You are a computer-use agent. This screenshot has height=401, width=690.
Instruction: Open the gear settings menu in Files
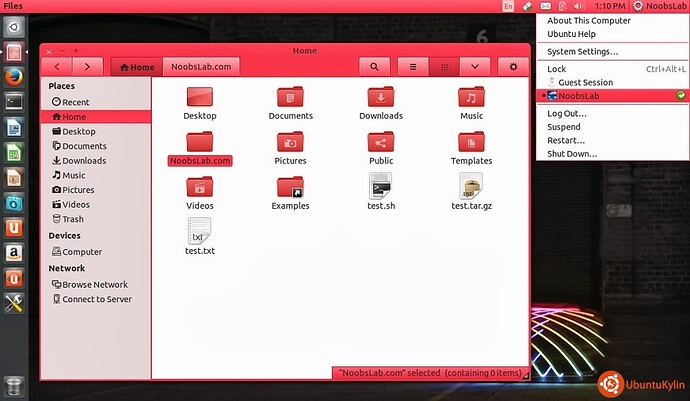(x=513, y=67)
